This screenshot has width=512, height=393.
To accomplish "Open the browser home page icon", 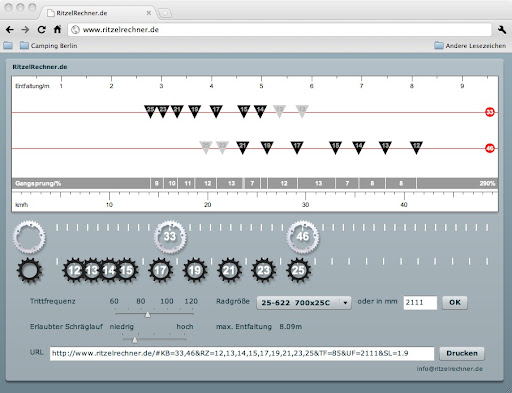I will pos(57,29).
